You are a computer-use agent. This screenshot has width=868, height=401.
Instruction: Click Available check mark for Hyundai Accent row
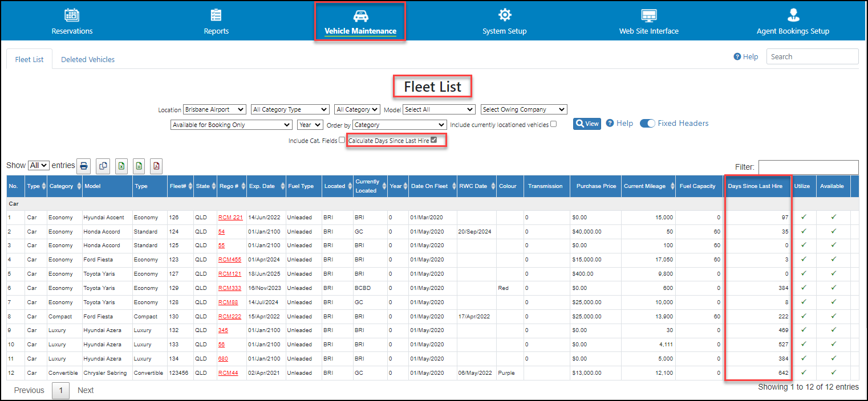tap(833, 217)
